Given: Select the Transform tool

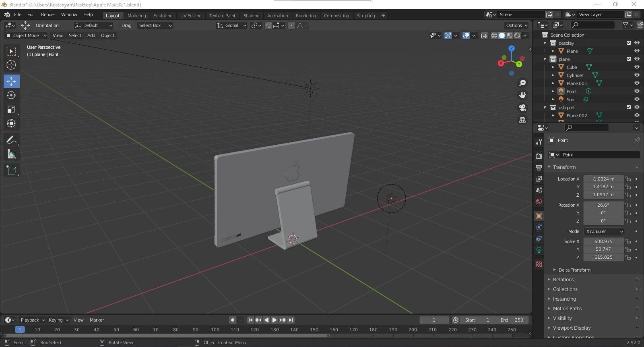Looking at the screenshot, I should tap(11, 123).
